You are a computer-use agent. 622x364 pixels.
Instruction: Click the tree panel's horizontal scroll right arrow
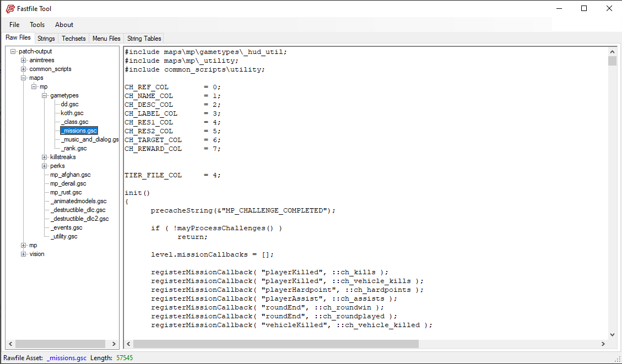[x=115, y=344]
